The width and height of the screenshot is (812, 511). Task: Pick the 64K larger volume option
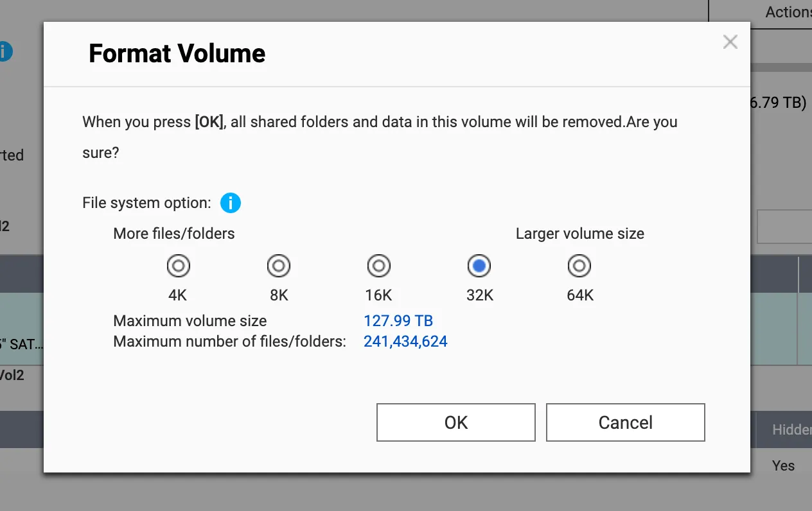coord(579,265)
